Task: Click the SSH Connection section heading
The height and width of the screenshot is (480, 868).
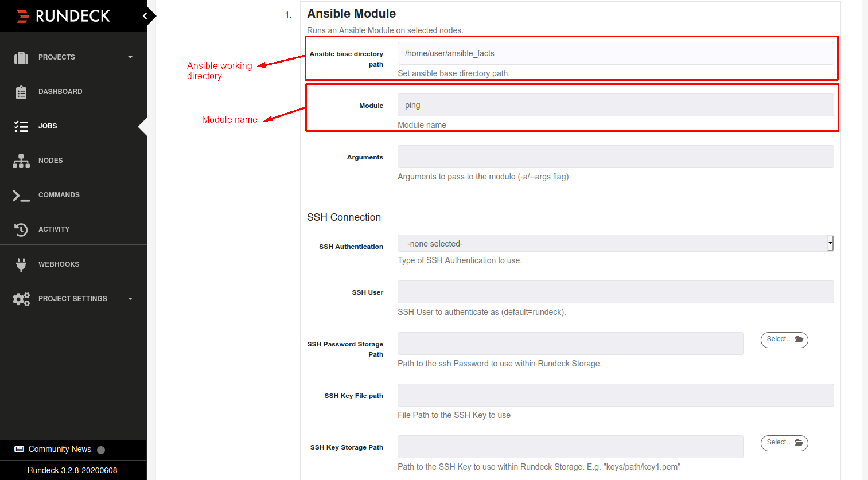Action: point(344,217)
